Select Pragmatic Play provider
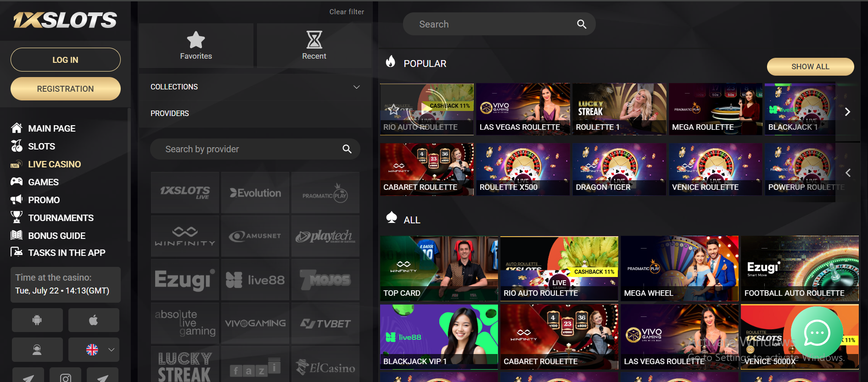The image size is (868, 382). pos(325,193)
